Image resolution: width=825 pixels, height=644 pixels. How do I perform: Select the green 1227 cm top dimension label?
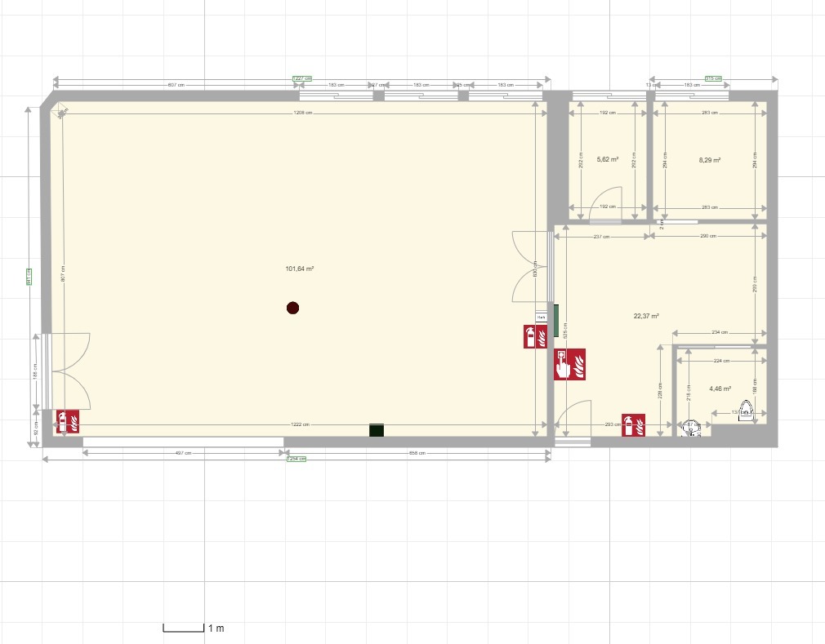pyautogui.click(x=301, y=79)
